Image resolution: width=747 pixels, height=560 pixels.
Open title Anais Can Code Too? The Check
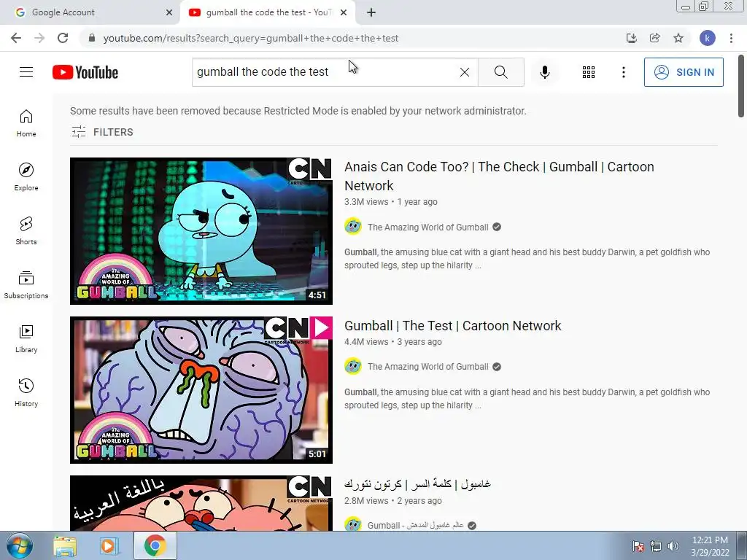pos(499,176)
